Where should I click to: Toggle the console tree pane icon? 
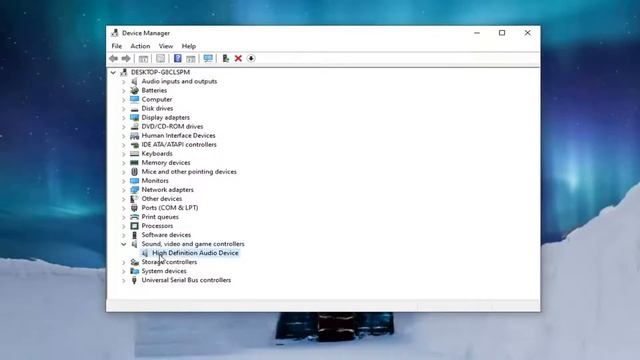[x=143, y=58]
